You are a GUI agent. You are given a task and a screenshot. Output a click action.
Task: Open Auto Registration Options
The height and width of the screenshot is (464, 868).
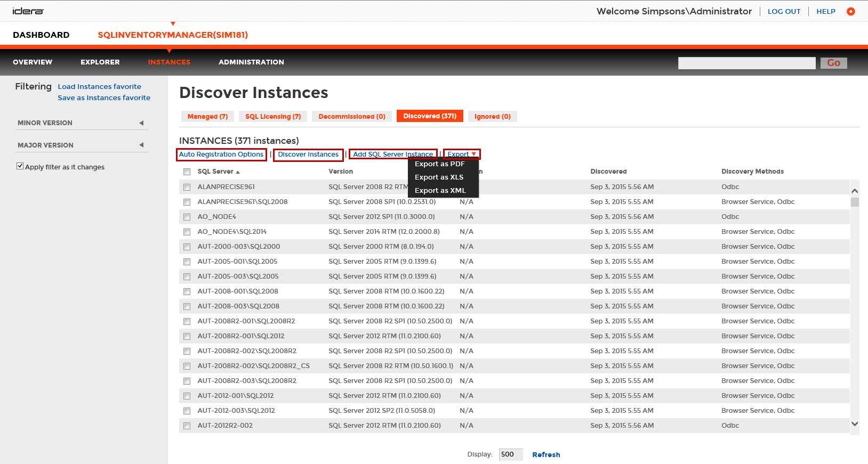click(221, 154)
